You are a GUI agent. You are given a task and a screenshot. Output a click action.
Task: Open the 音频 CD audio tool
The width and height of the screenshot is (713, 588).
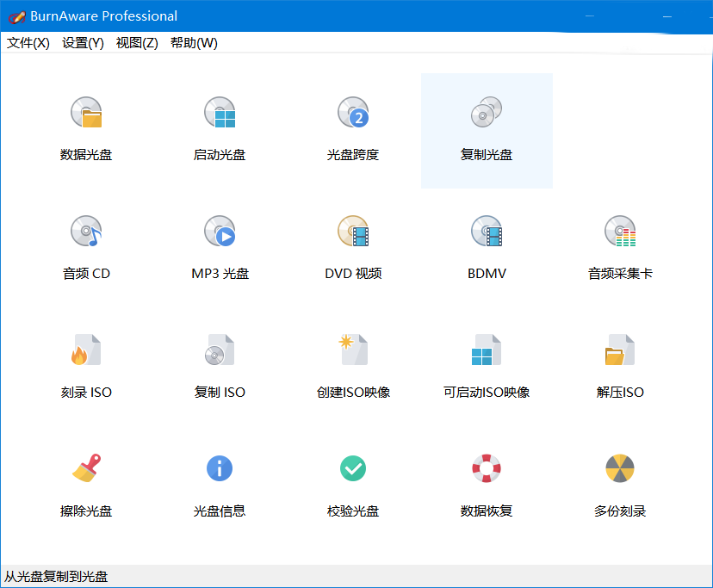86,248
